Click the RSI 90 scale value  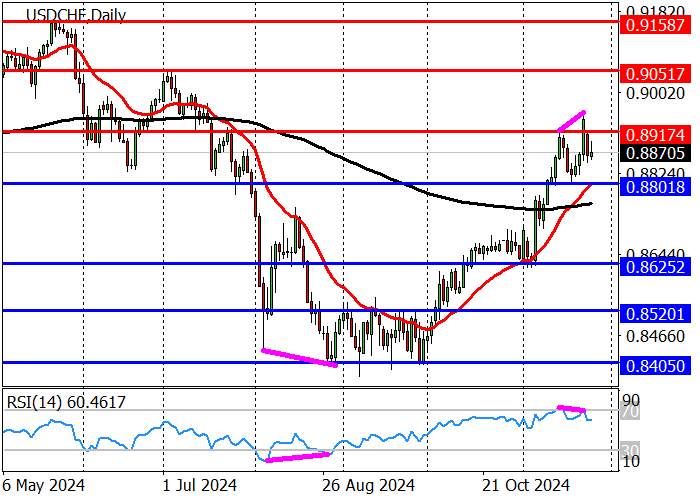(631, 400)
